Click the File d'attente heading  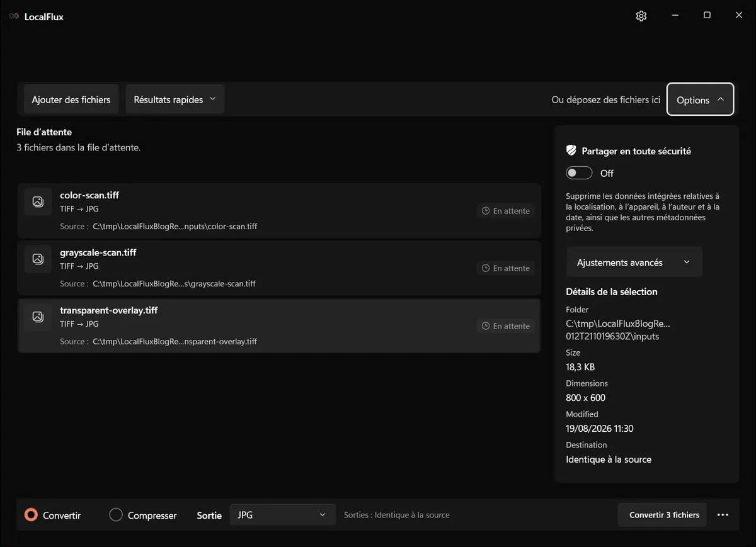44,132
